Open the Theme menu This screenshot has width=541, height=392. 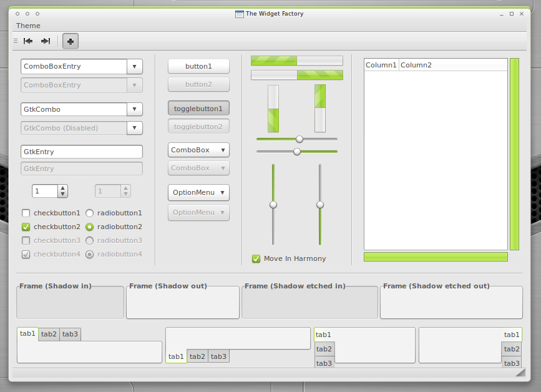(28, 26)
